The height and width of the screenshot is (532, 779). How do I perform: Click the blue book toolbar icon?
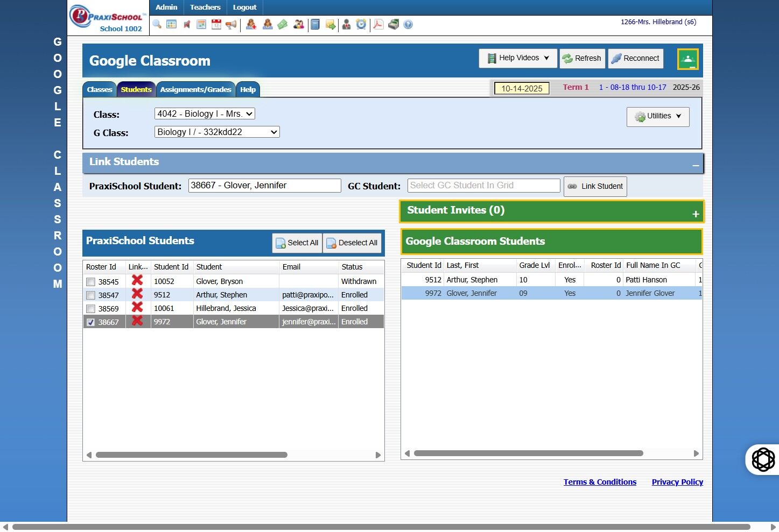tap(315, 24)
